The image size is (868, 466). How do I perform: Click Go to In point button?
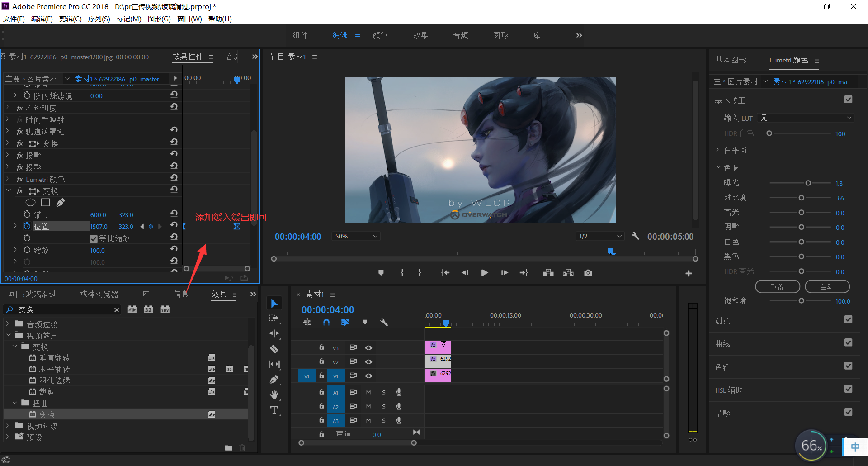(445, 273)
